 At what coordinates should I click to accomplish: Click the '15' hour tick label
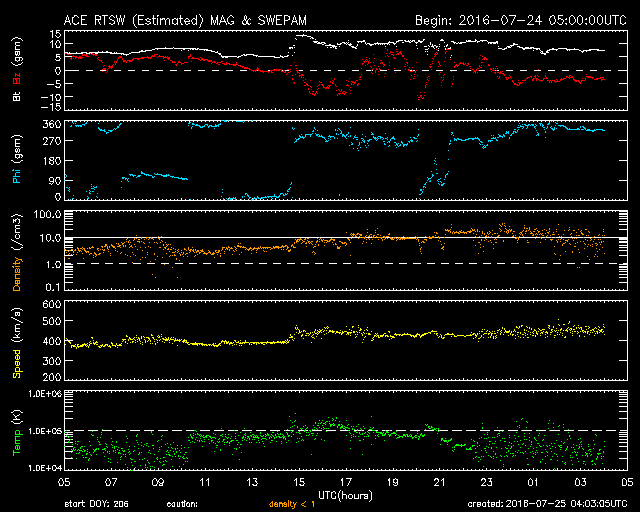[299, 482]
